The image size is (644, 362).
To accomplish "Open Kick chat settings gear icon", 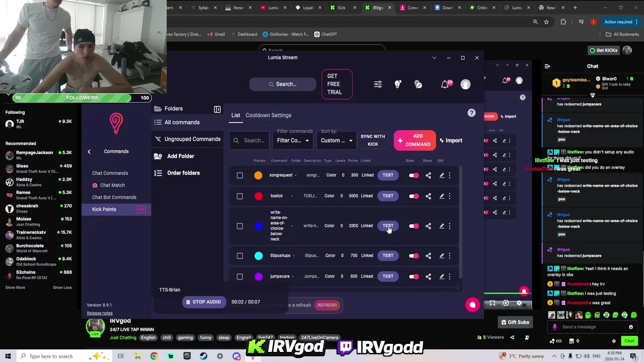I will 614,341.
